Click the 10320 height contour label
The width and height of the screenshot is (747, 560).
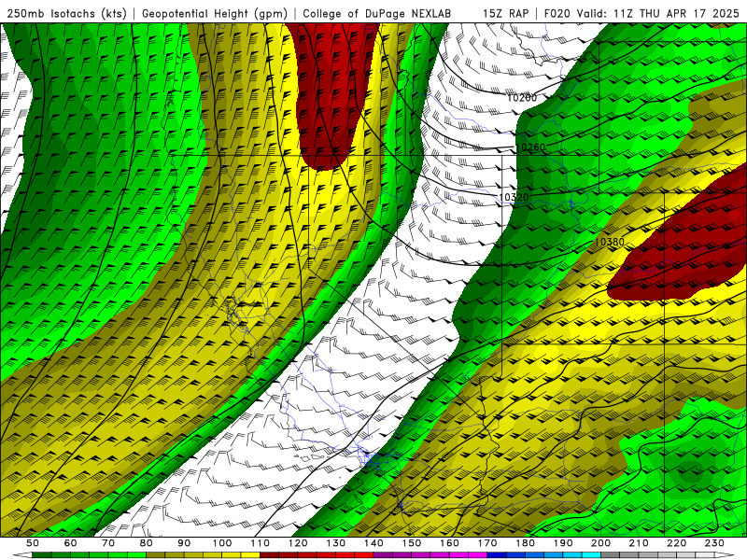coord(514,197)
